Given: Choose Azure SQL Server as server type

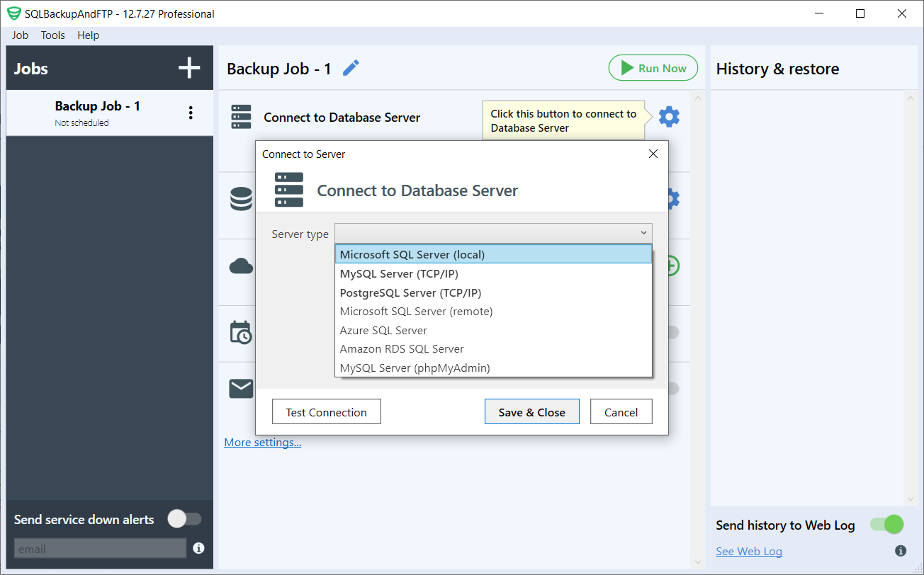Looking at the screenshot, I should 383,330.
